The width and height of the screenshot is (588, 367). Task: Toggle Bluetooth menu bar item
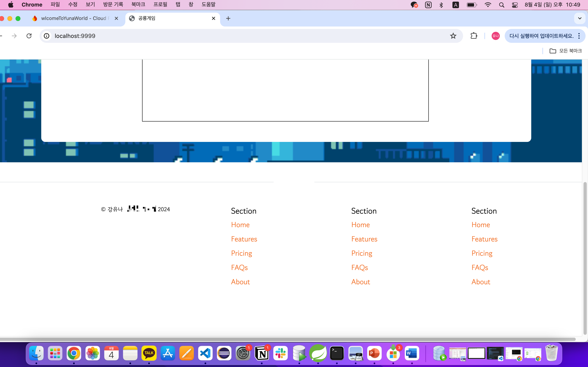(441, 5)
